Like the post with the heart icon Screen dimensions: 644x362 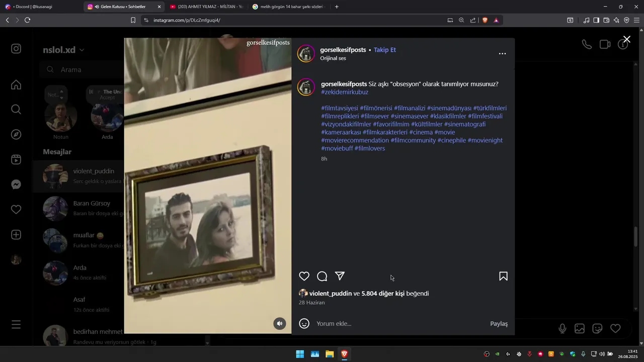click(x=304, y=276)
